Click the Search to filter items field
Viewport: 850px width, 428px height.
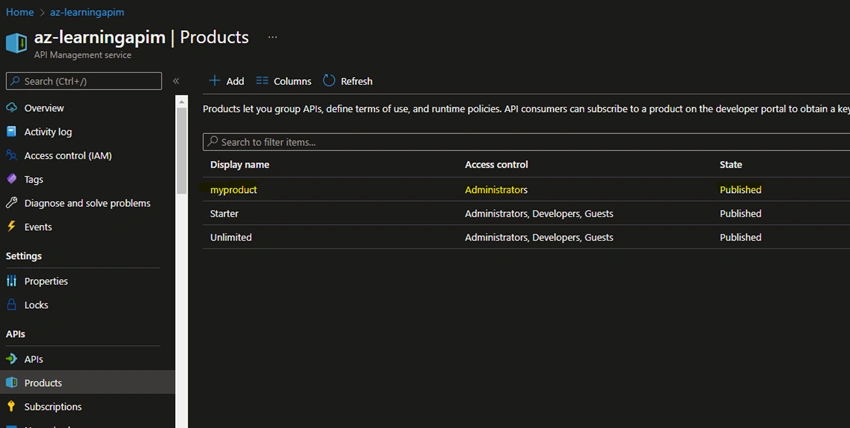pos(526,142)
